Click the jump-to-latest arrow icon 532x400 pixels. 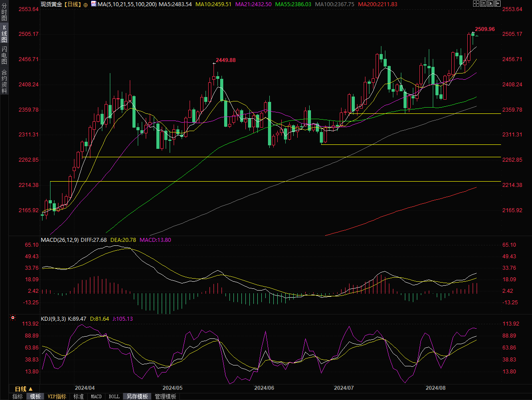coord(498,4)
